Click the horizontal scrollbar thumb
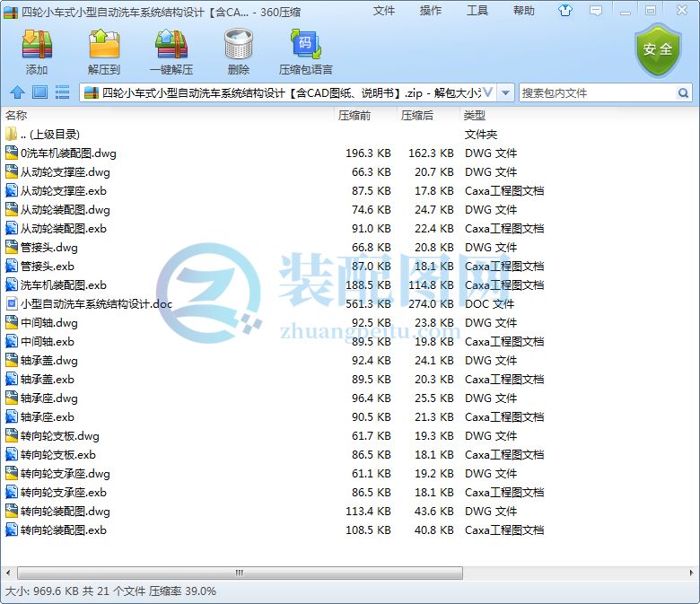Screen dimensions: 700x604 pyautogui.click(x=240, y=573)
